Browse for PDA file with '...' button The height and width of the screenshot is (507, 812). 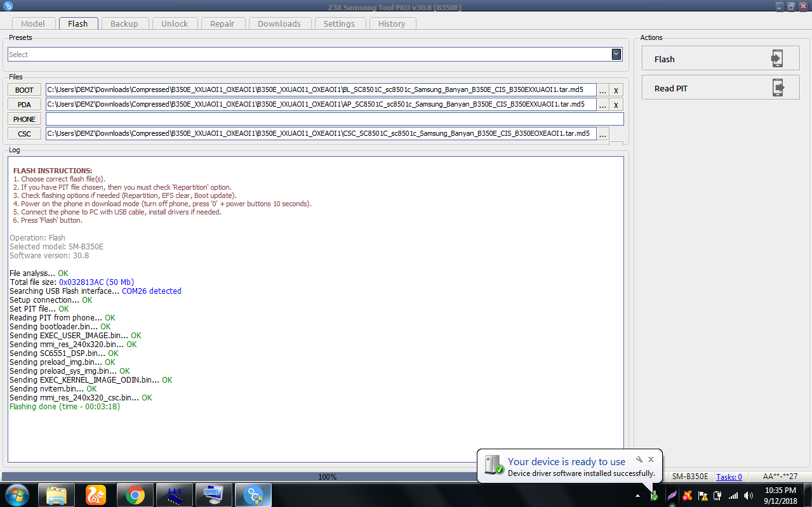click(x=603, y=105)
